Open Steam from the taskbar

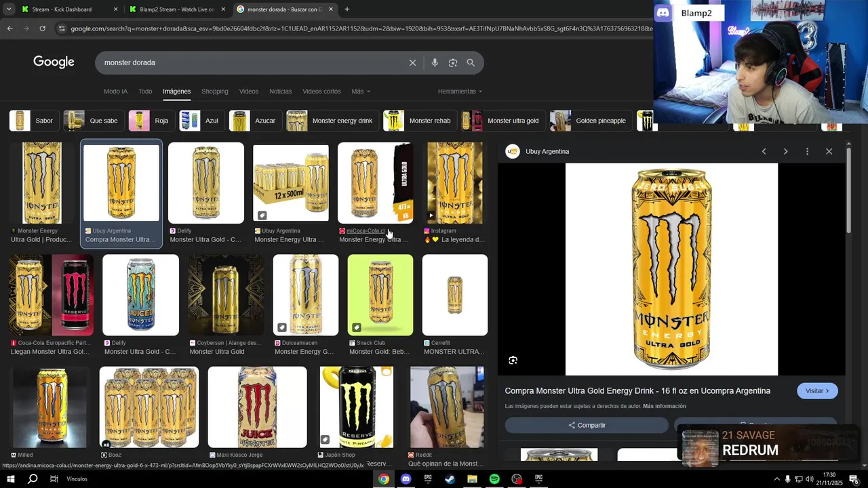coord(450,479)
